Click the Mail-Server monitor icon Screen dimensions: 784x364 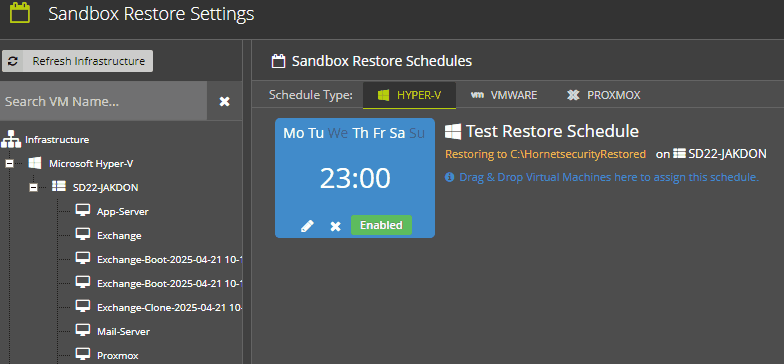pyautogui.click(x=82, y=330)
